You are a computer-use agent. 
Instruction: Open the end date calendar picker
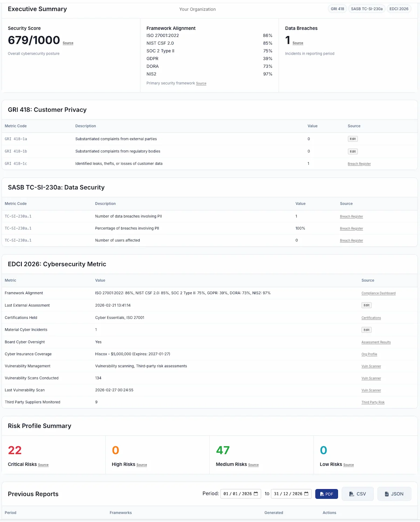(307, 494)
